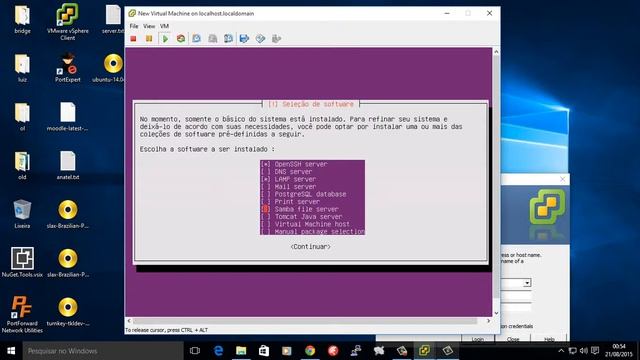Select the luiz folder desktop icon
The image size is (640, 360).
(22, 68)
